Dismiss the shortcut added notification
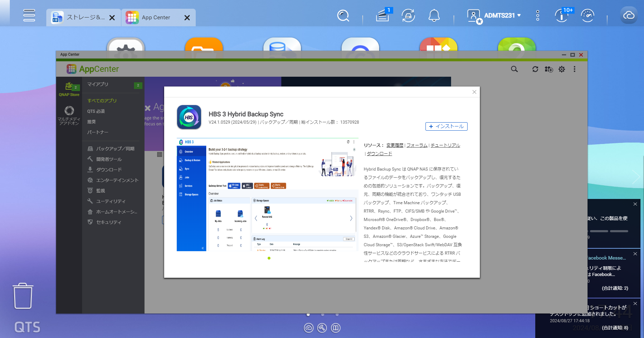 [635, 304]
